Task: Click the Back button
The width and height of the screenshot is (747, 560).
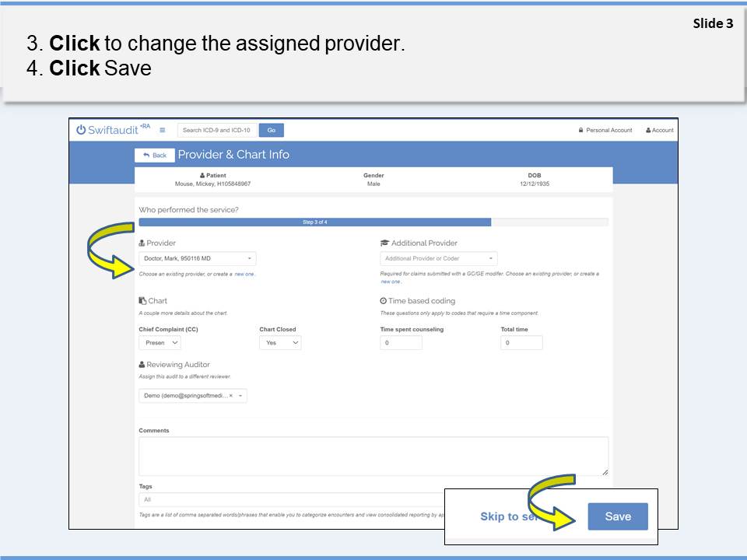Action: (154, 155)
